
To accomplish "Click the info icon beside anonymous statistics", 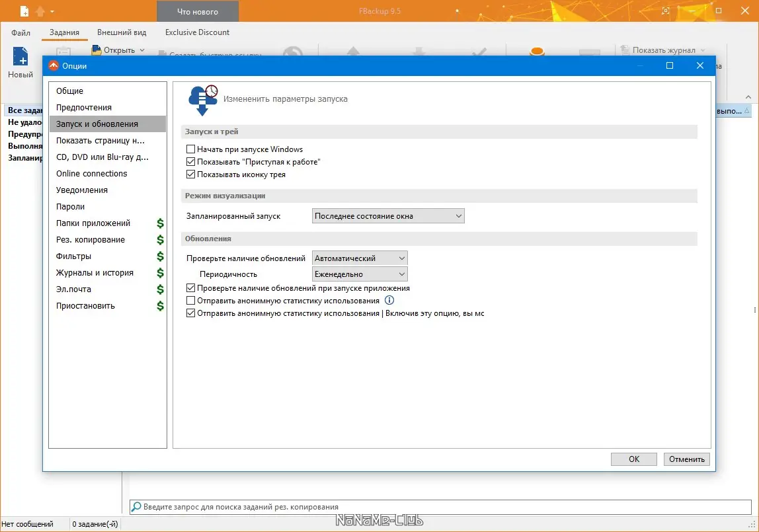I will (389, 300).
